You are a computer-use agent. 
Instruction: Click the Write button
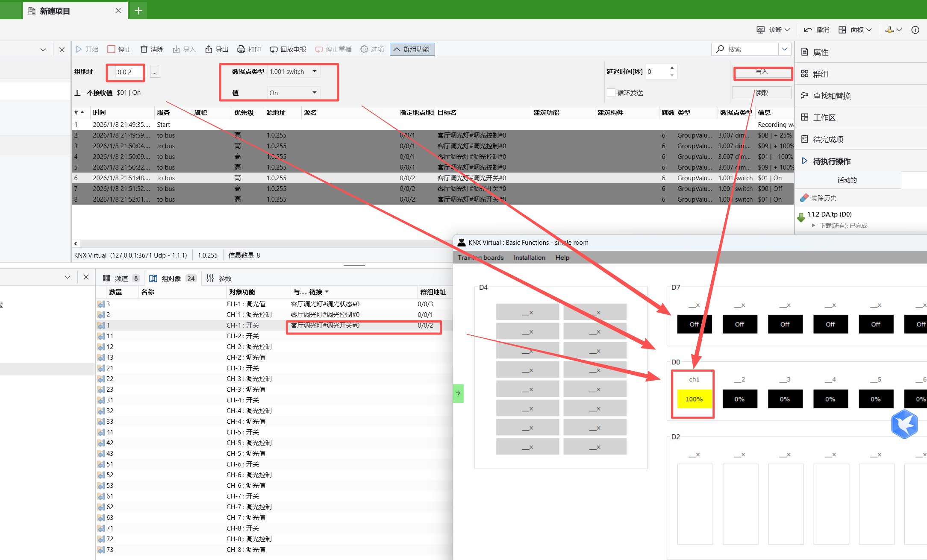(762, 72)
